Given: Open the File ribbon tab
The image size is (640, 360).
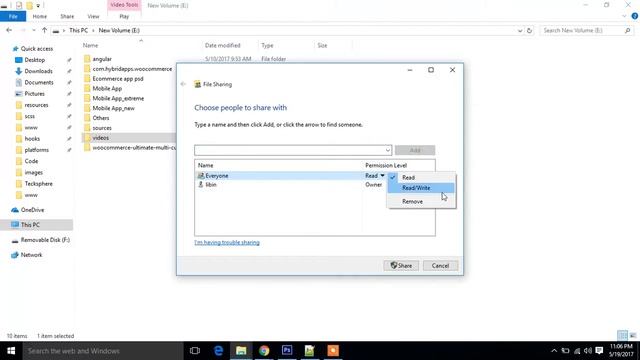Looking at the screenshot, I should (x=13, y=16).
